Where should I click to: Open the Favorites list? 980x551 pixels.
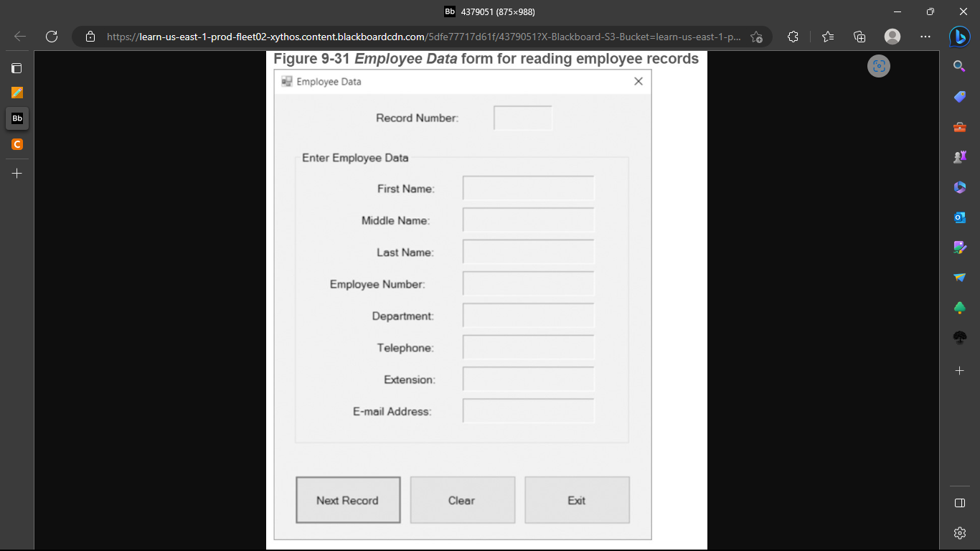pyautogui.click(x=826, y=37)
